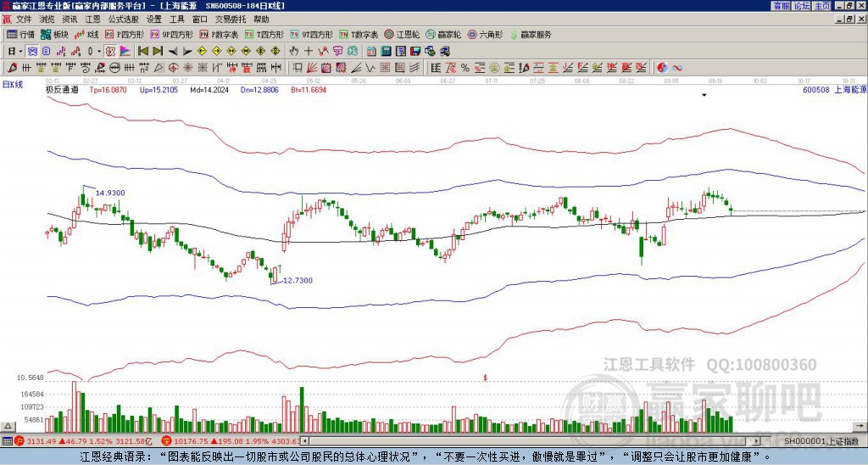868x465 pixels.
Task: Open the 9T四方形 tool
Action: pyautogui.click(x=311, y=34)
